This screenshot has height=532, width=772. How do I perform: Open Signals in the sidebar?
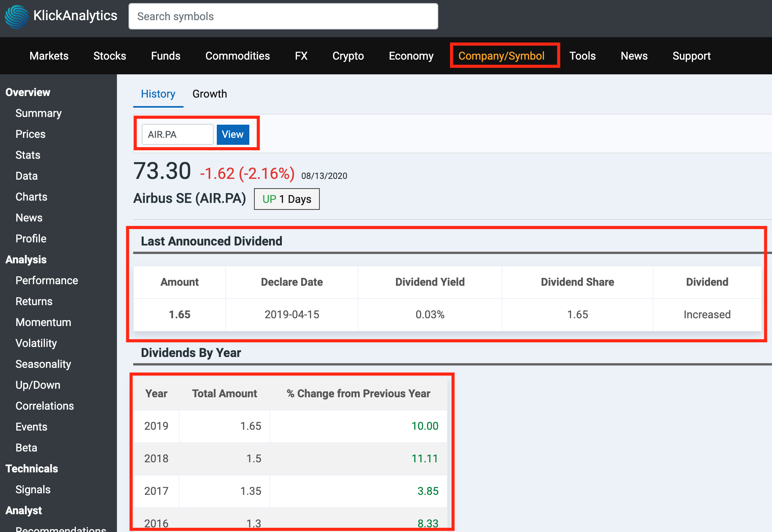(x=33, y=489)
